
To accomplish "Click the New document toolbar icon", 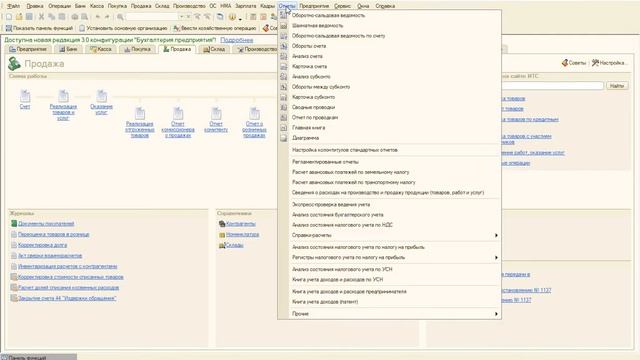I will pyautogui.click(x=9, y=17).
